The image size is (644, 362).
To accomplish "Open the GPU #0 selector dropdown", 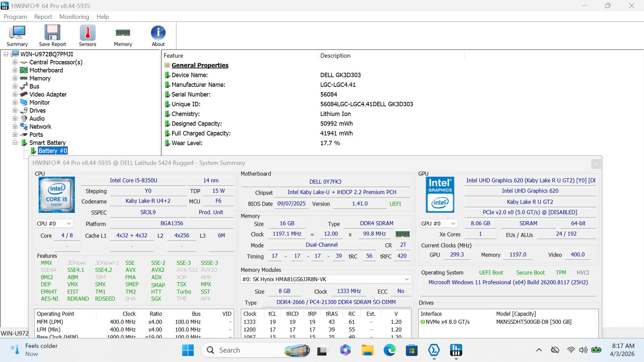I will coord(439,224).
